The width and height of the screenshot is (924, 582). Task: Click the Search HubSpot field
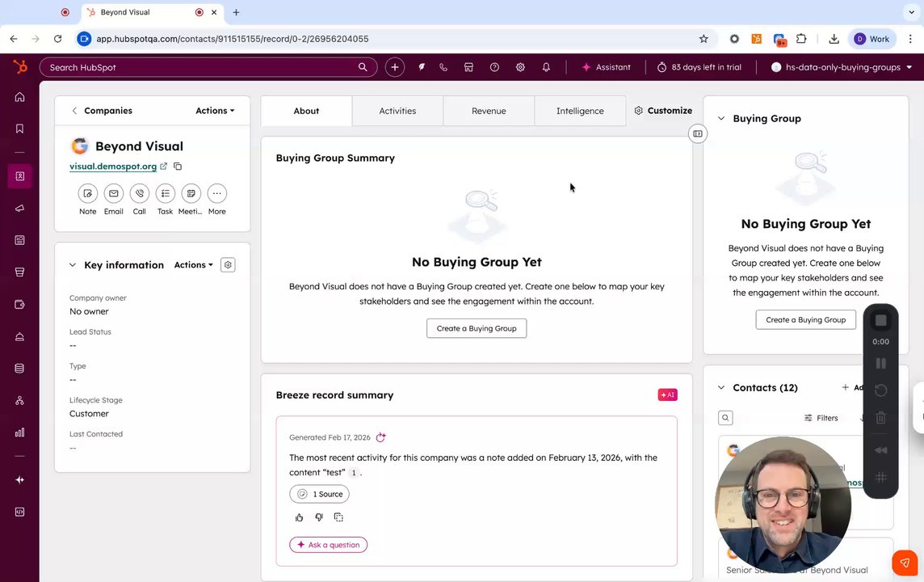[x=208, y=67]
